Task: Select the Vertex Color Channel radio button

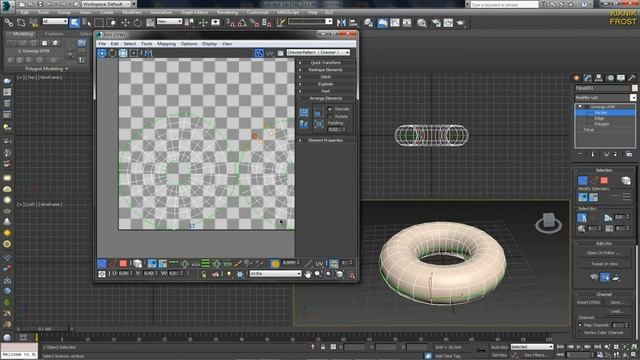Action: coord(580,333)
